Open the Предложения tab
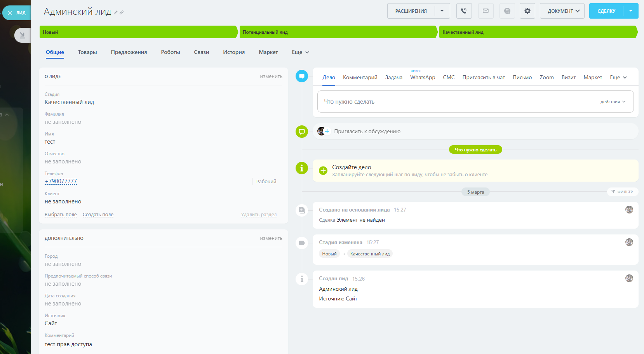This screenshot has width=644, height=354. pos(129,52)
